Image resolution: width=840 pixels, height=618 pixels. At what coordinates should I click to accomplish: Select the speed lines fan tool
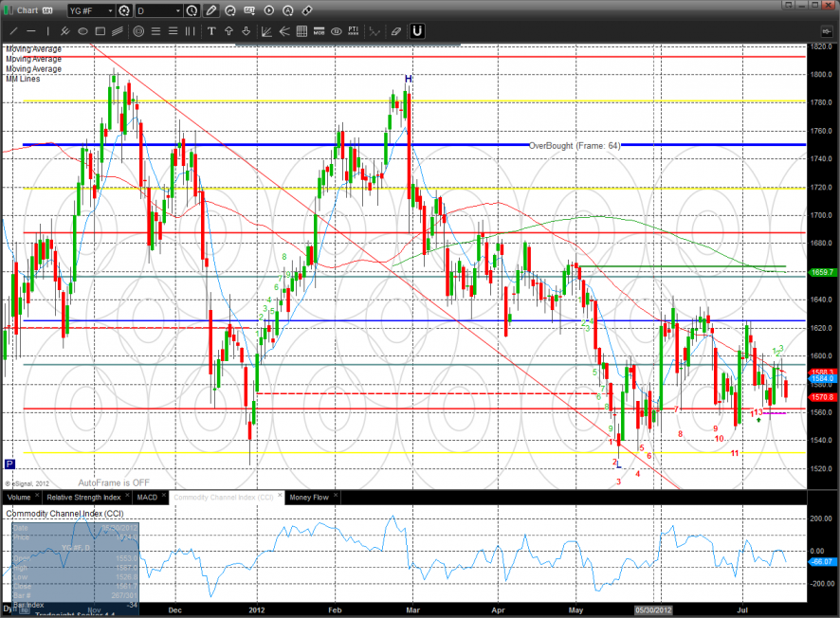point(284,31)
